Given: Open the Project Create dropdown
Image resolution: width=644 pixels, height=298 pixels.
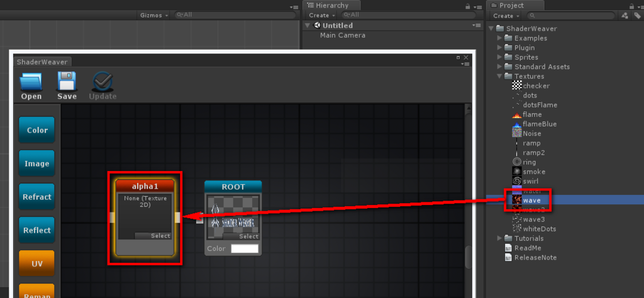Looking at the screenshot, I should tap(506, 16).
